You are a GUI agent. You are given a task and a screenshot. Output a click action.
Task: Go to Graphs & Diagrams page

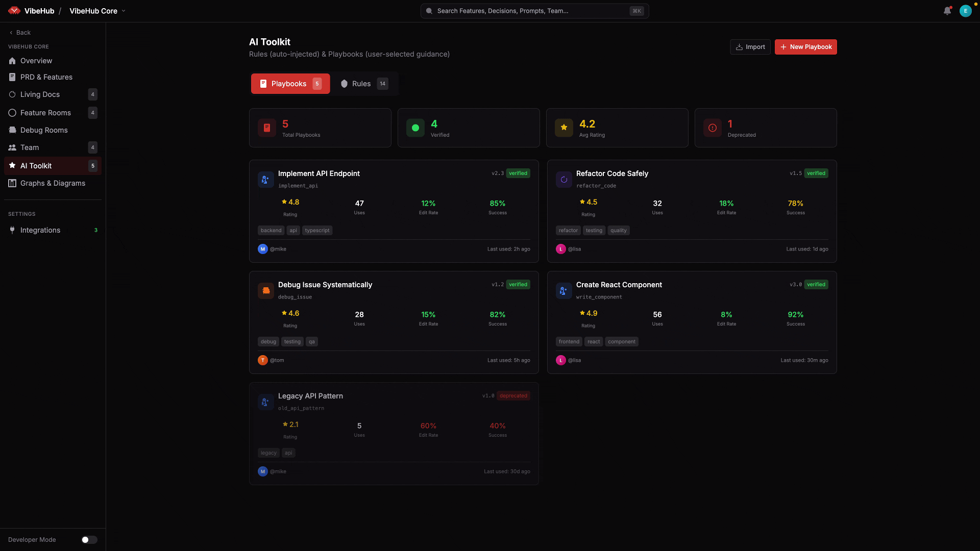click(53, 183)
